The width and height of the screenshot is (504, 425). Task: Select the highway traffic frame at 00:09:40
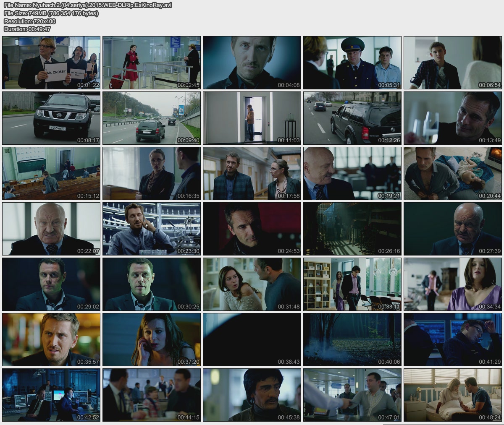tap(152, 118)
